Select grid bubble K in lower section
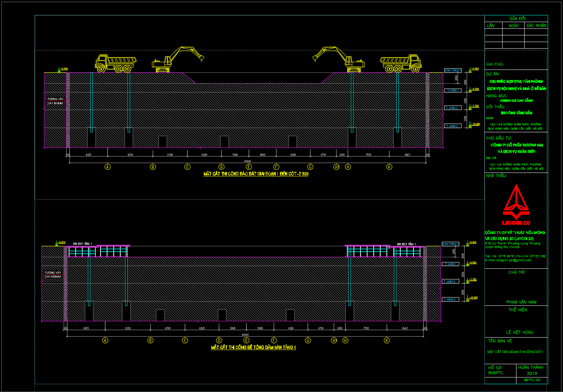This screenshot has width=563, height=392. coord(387,341)
